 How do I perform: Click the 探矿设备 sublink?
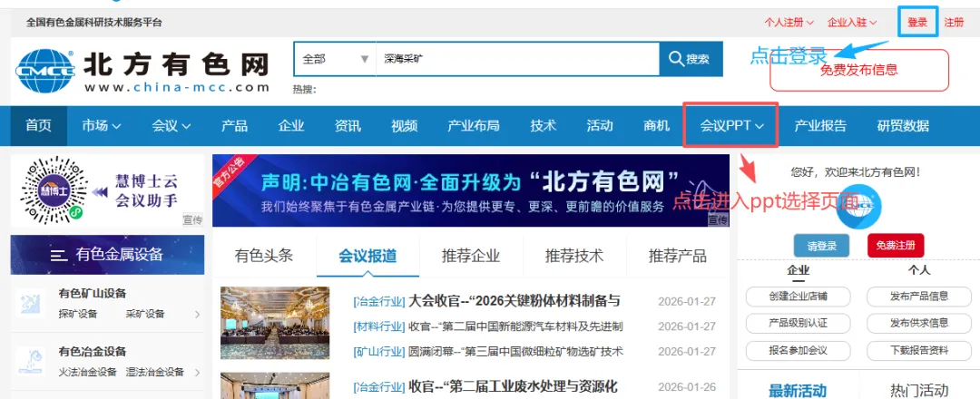(x=77, y=314)
